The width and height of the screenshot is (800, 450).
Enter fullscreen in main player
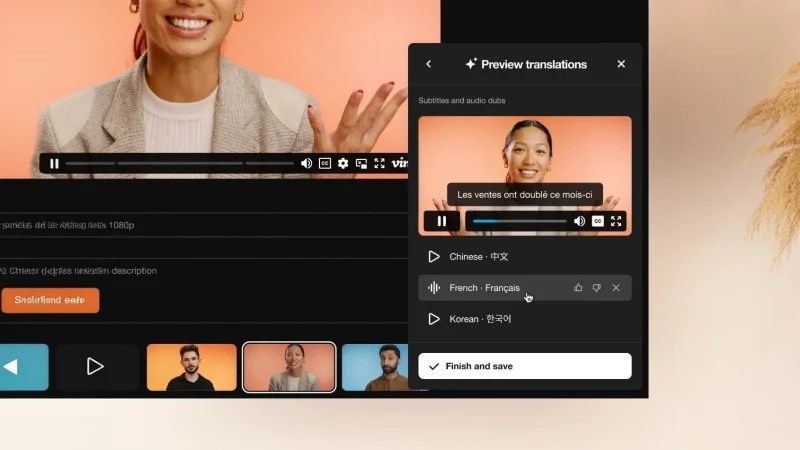379,163
